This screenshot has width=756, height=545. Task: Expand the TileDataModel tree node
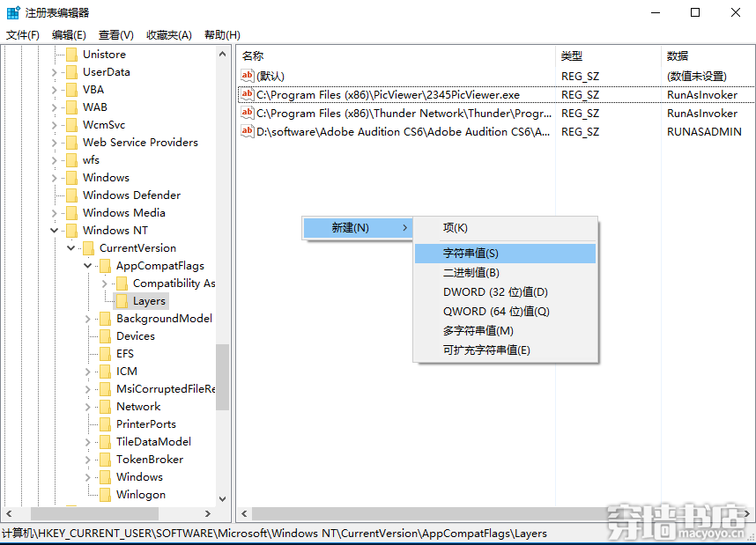[x=88, y=442]
